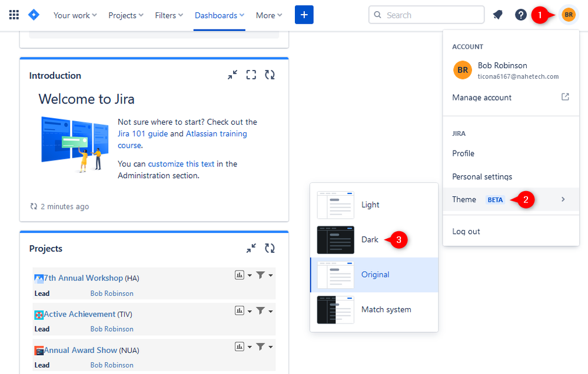This screenshot has height=374, width=588.
Task: Click the Theme submenu chevron arrow
Action: point(563,199)
